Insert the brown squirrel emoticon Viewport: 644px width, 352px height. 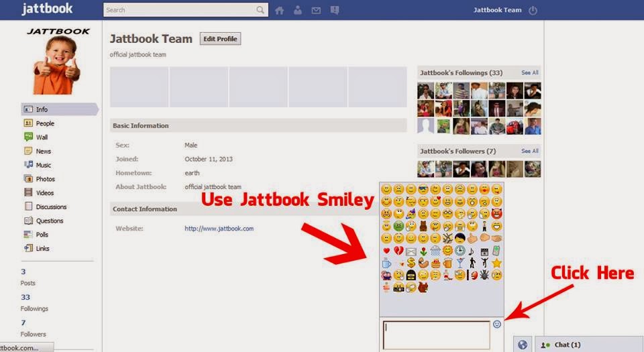click(x=423, y=287)
